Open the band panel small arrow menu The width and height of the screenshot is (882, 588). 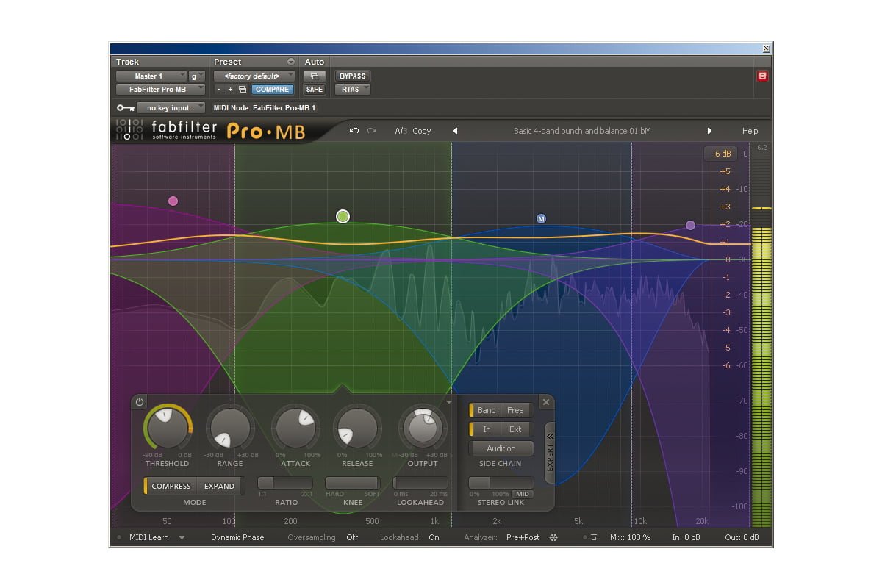tap(448, 402)
